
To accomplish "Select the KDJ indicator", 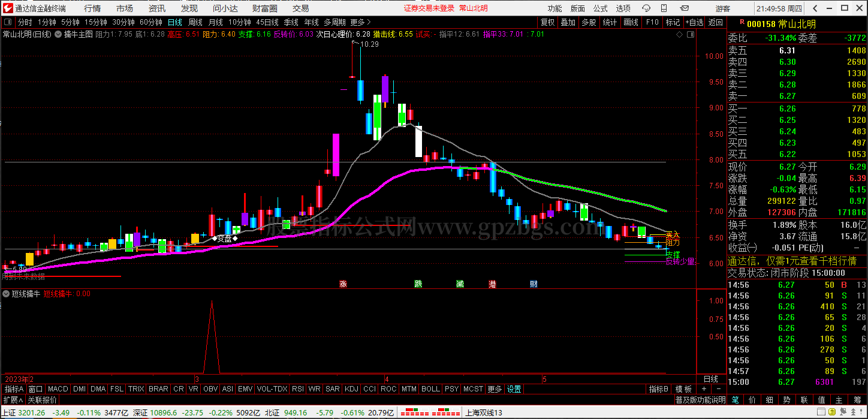I will [x=351, y=389].
